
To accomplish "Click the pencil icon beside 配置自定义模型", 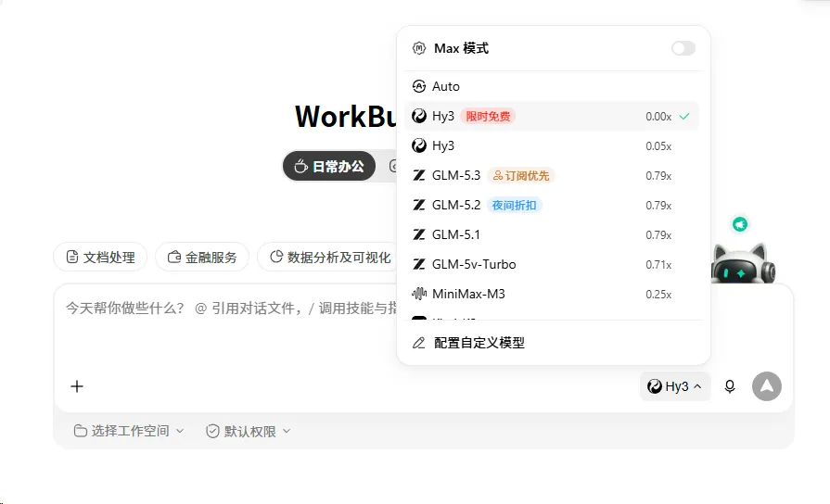I will [x=418, y=343].
